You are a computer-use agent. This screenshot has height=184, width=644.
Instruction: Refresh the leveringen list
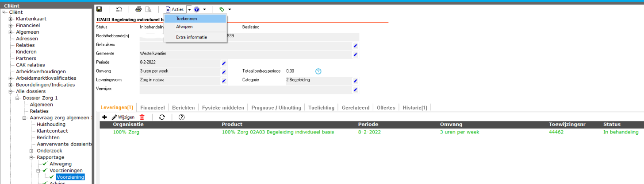point(162,117)
